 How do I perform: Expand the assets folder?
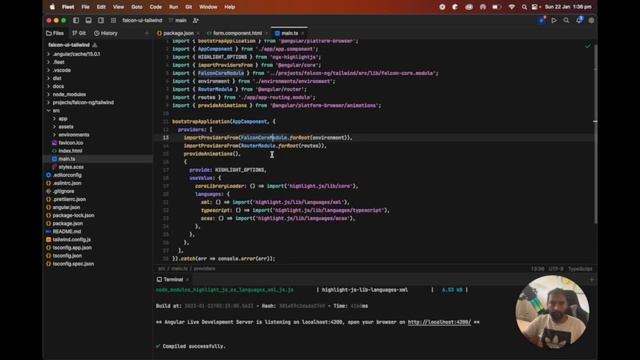[x=54, y=127]
